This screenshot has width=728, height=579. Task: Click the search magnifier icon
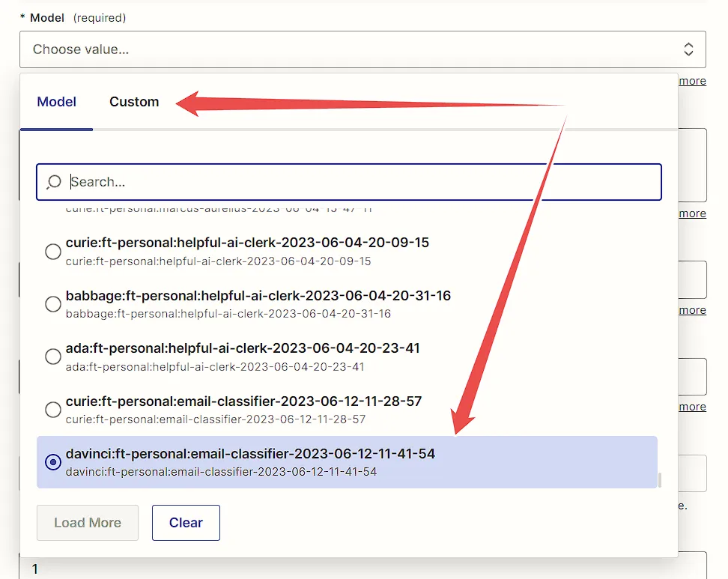(x=54, y=181)
